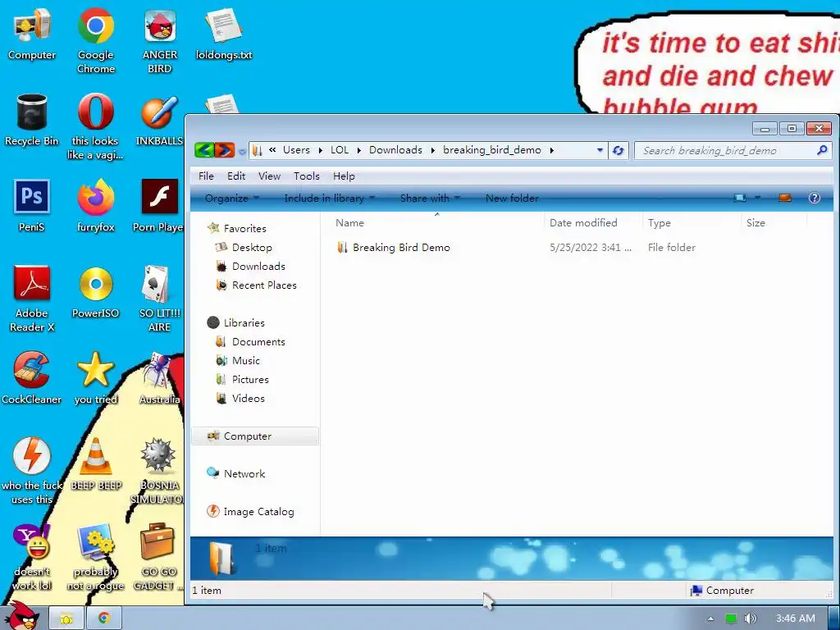Open the Explorer help question mark
The height and width of the screenshot is (630, 840).
(x=814, y=199)
